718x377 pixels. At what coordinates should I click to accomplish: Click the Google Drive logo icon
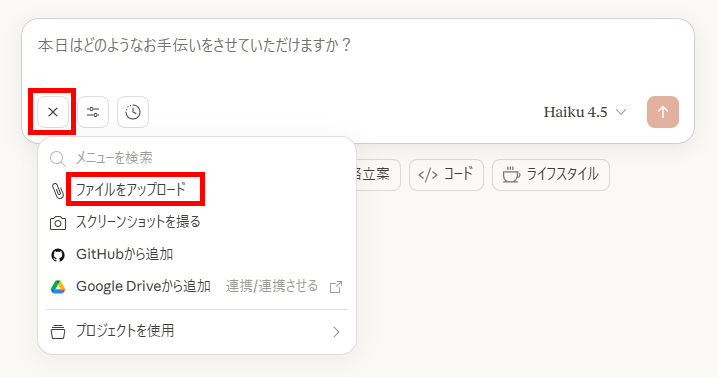(58, 287)
